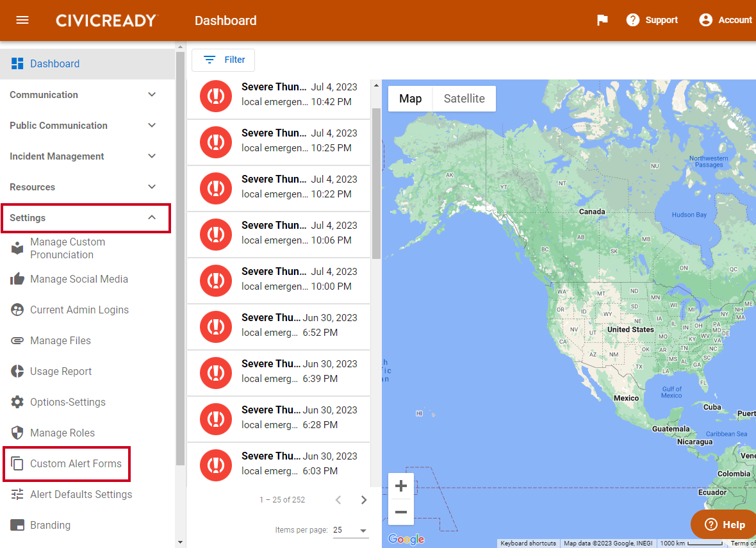Click the Manage Custom Pronunciation icon

click(17, 249)
